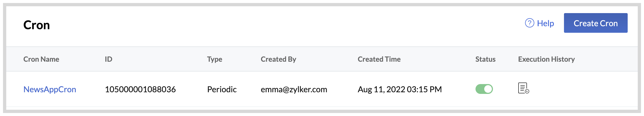644x116 pixels.
Task: Click the Cron page title
Action: click(37, 25)
